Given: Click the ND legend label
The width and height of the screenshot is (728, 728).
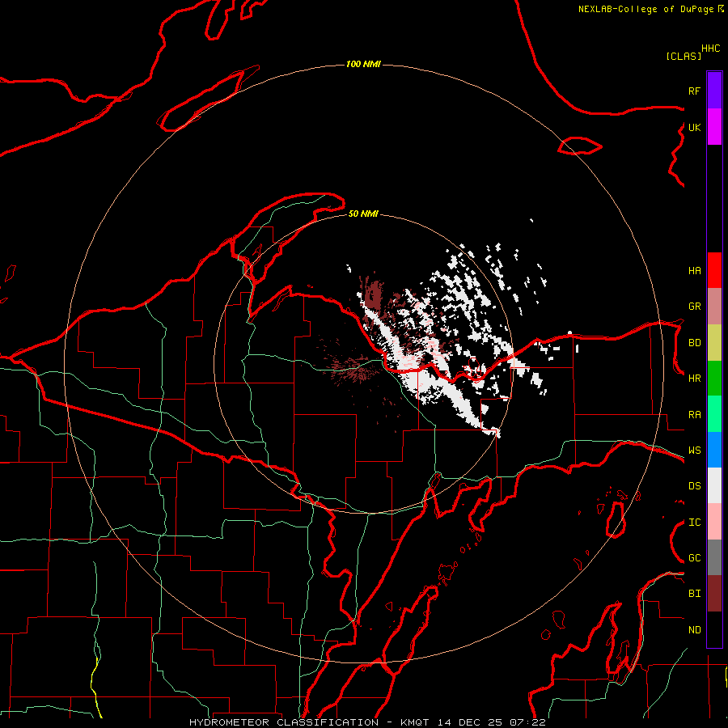Looking at the screenshot, I should click(694, 630).
